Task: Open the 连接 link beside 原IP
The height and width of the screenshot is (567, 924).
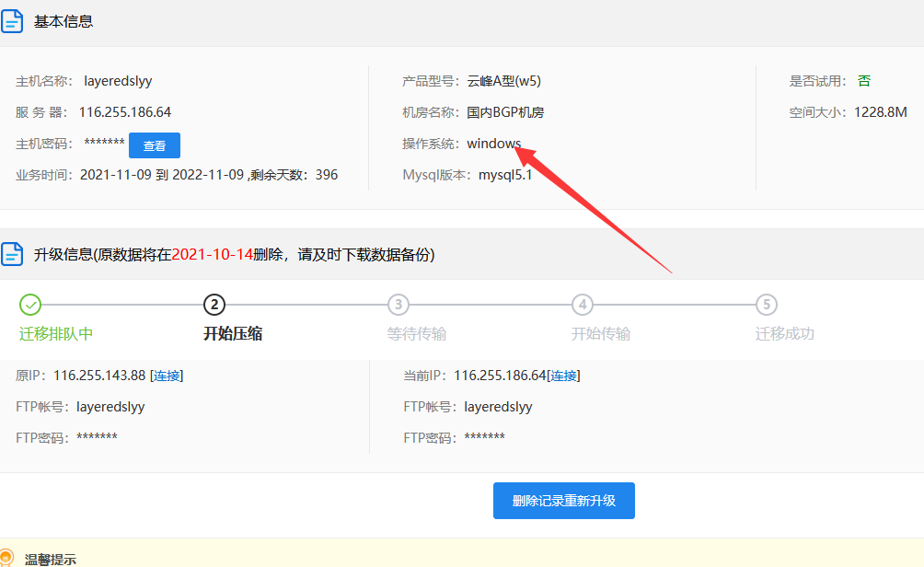Action: tap(167, 376)
